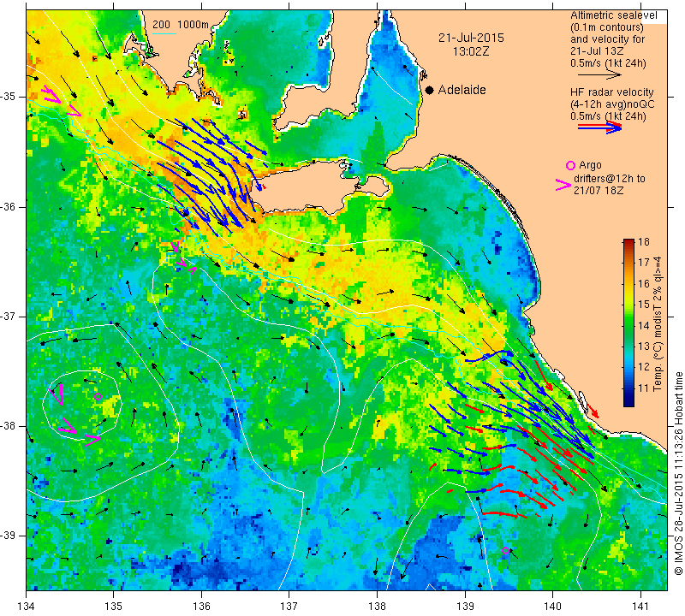Click the time text 13:02Z
685x616 pixels.
coord(471,51)
